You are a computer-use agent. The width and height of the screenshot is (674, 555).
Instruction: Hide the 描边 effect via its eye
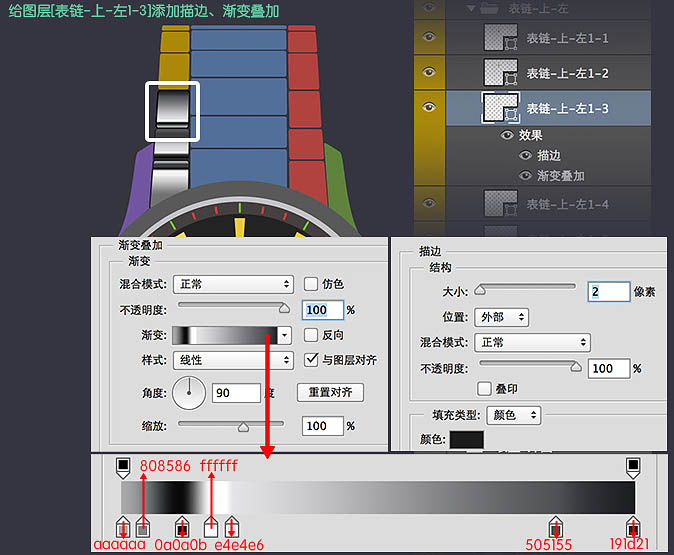click(525, 155)
